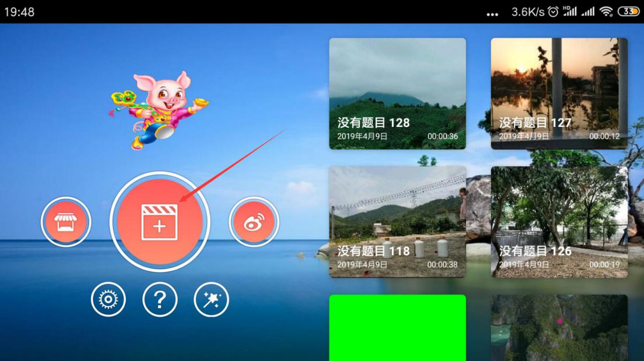This screenshot has width=644, height=361.
Task: Check the alarm clock status icon
Action: click(x=553, y=12)
